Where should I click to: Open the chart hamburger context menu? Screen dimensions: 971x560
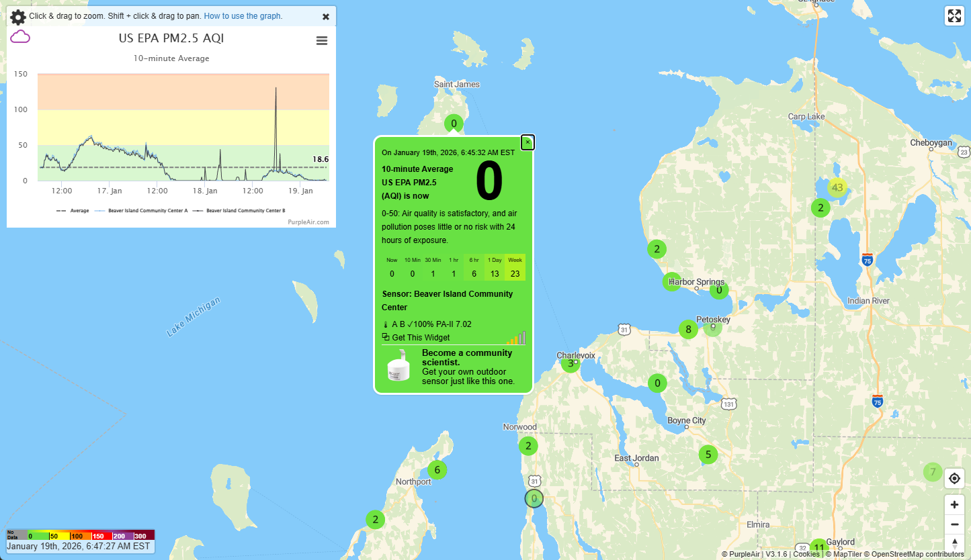click(322, 41)
